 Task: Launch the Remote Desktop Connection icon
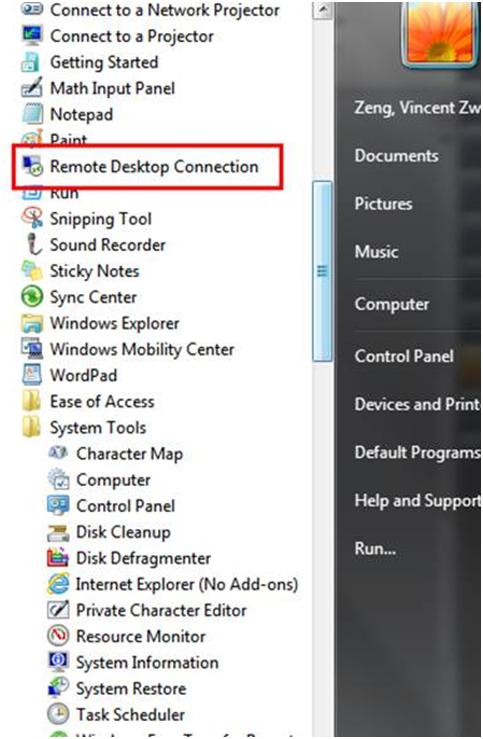click(x=32, y=166)
